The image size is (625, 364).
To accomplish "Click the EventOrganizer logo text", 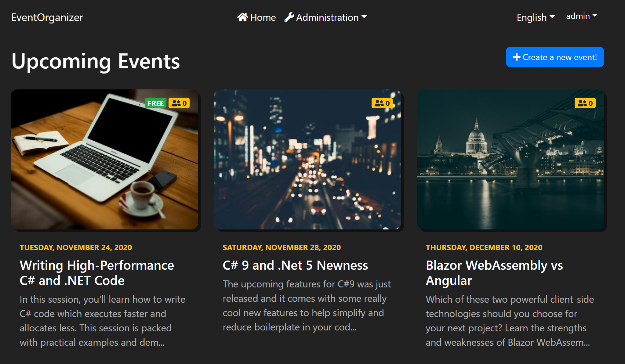I will point(48,17).
